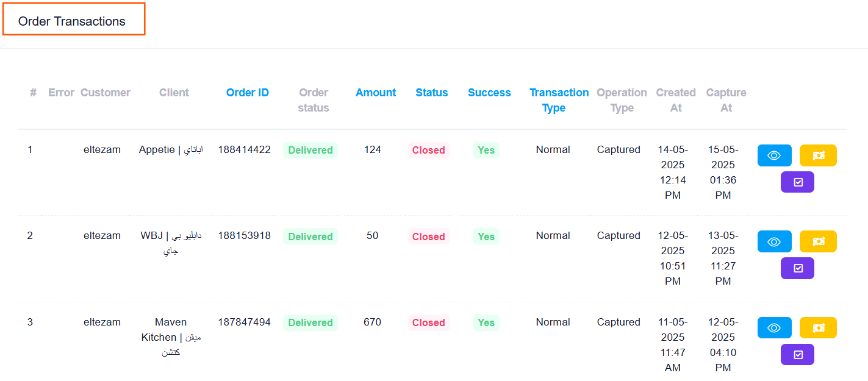Image resolution: width=868 pixels, height=381 pixels.
Task: Sort table by Order ID column
Action: [247, 93]
